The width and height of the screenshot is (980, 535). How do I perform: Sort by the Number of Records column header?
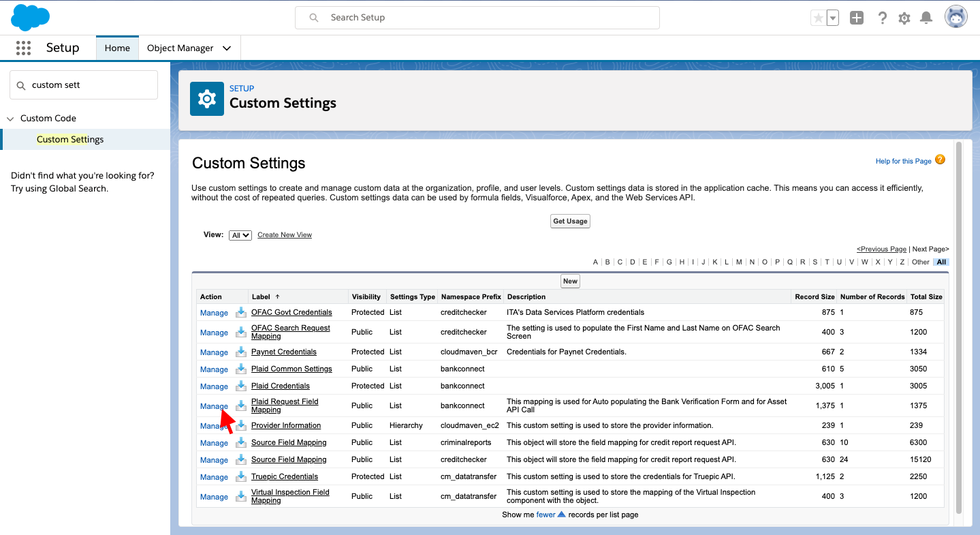tap(872, 297)
